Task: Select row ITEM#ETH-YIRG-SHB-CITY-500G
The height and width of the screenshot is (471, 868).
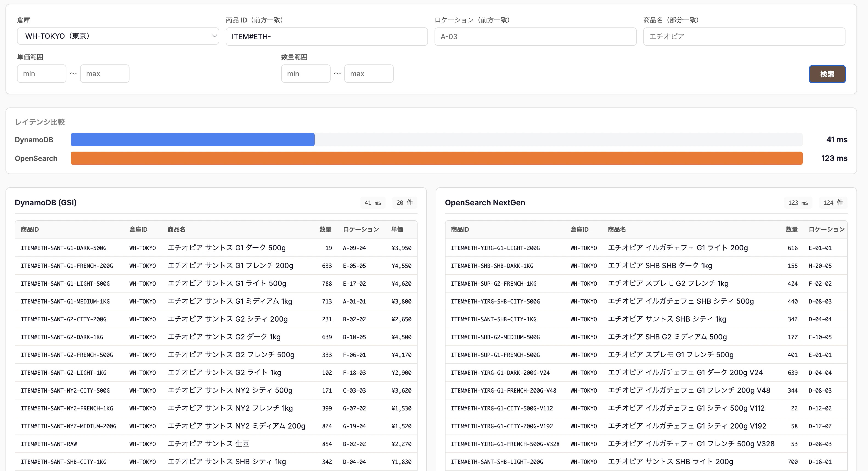Action: pos(646,301)
